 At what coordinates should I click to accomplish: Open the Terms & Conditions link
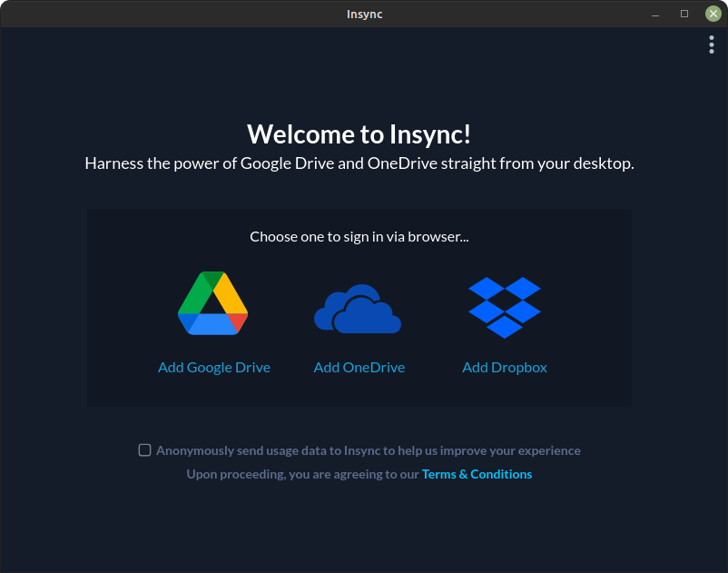pyautogui.click(x=477, y=474)
